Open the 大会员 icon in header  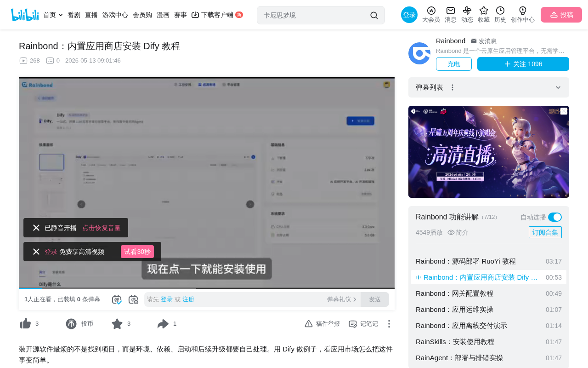coord(431,11)
